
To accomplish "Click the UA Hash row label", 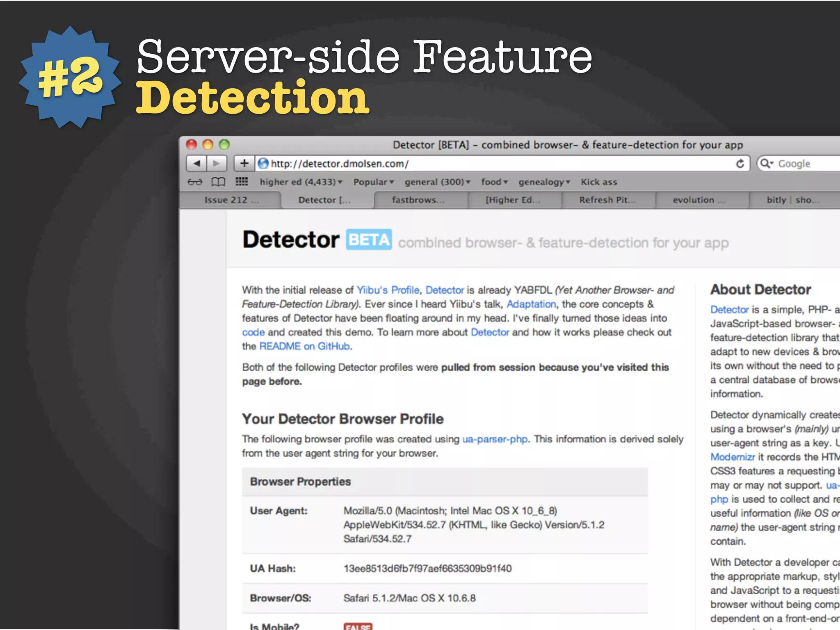I will point(273,568).
